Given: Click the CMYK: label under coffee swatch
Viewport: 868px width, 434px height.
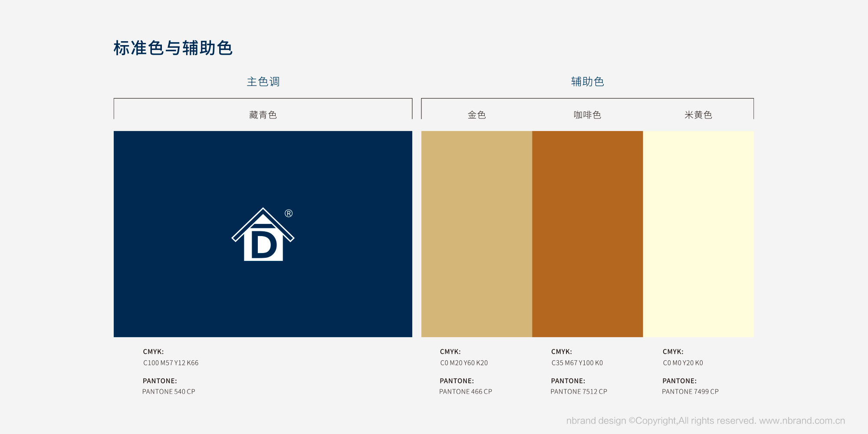Looking at the screenshot, I should tap(562, 352).
